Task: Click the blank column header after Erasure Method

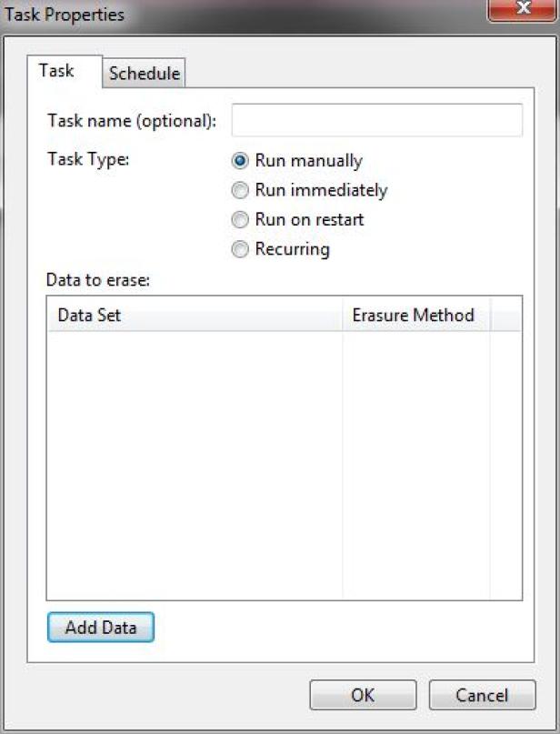Action: 505,315
